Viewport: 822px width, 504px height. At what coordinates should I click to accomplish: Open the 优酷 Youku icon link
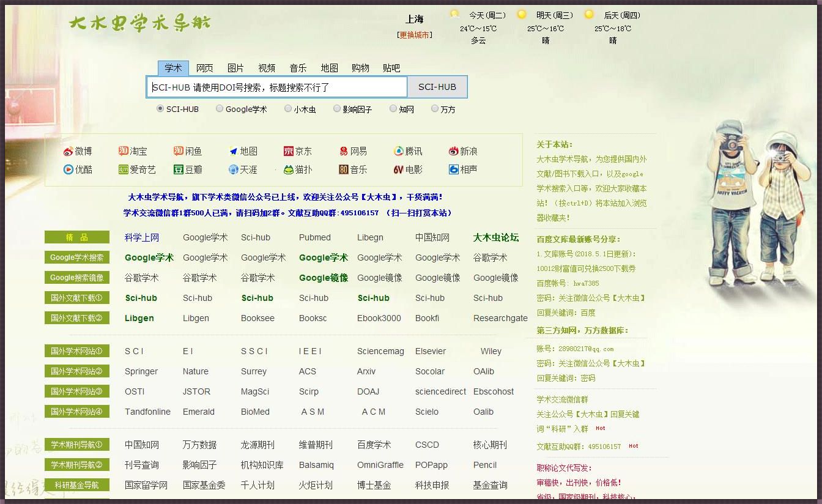click(78, 169)
